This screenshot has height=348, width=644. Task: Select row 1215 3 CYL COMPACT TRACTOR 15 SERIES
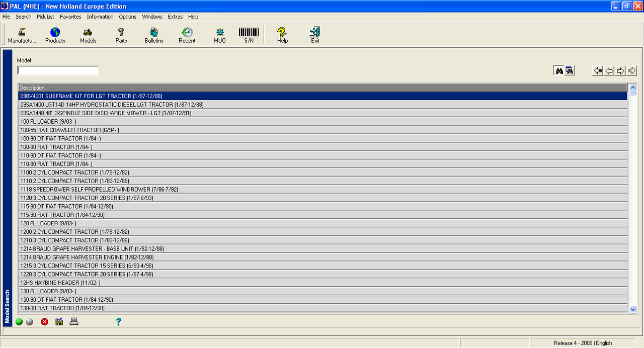pyautogui.click(x=323, y=266)
